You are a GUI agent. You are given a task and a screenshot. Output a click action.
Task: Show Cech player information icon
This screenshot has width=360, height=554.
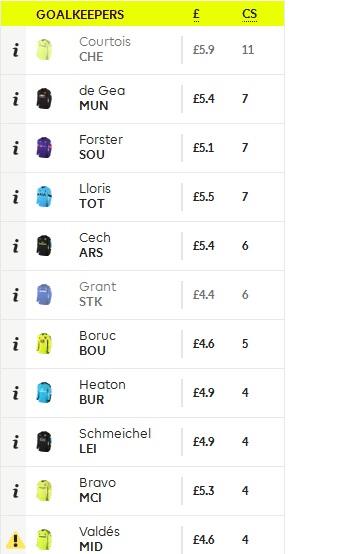(x=16, y=246)
